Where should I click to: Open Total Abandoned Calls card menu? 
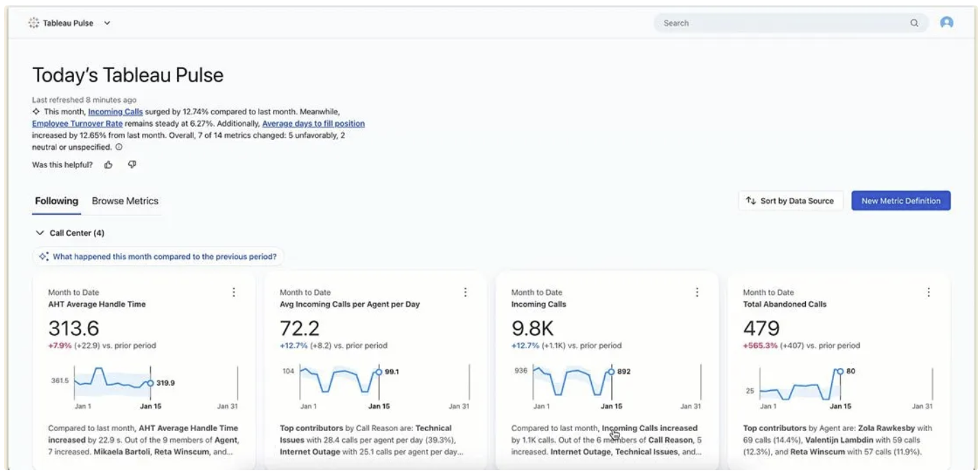(929, 292)
